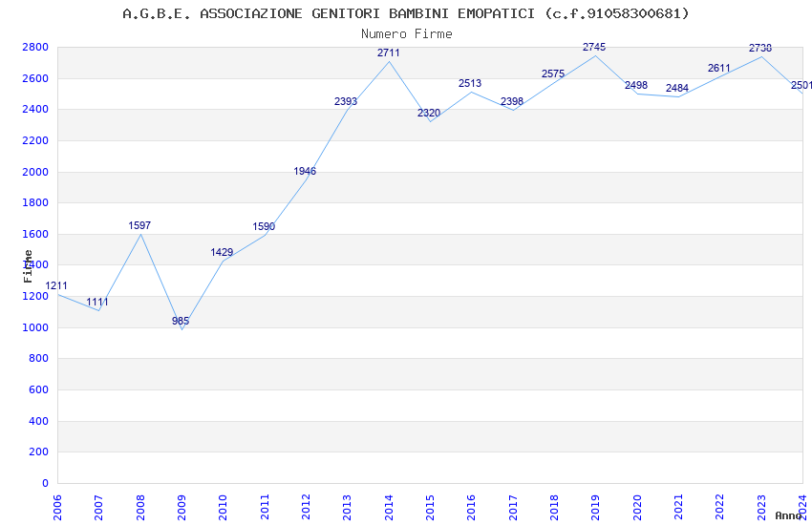Click y-axis value 0
The image size is (812, 525).
46,483
